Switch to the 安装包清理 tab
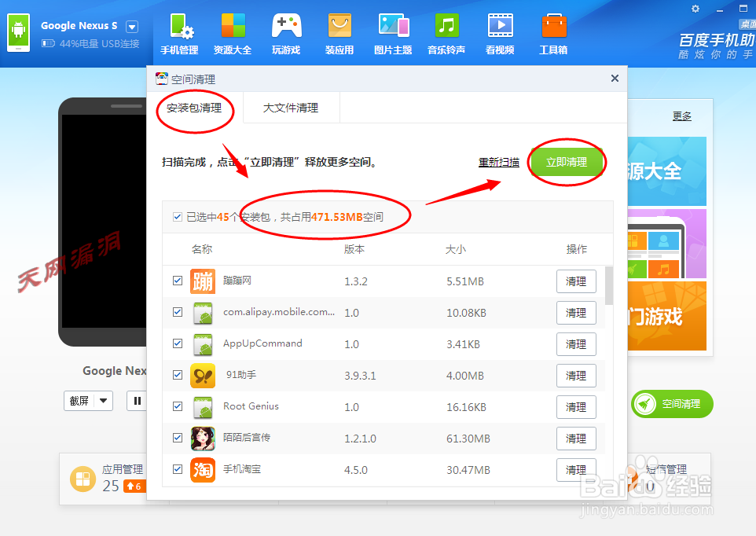 194,108
